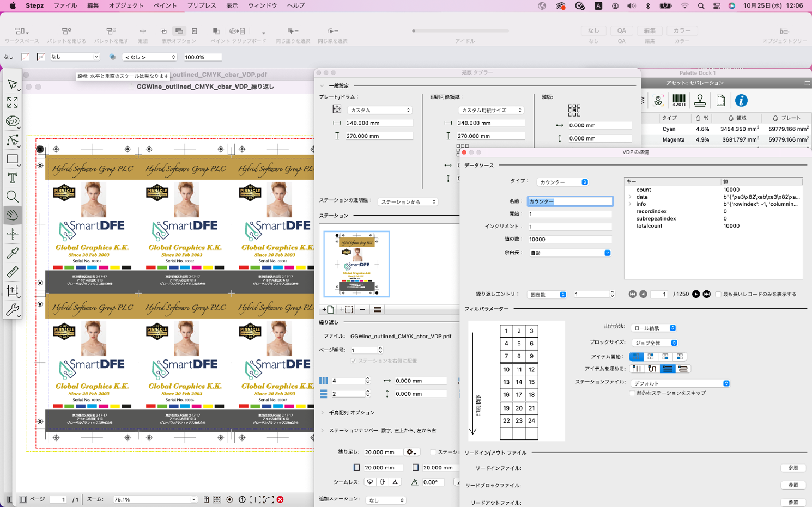The height and width of the screenshot is (507, 812).
Task: Select top-left item start option
Action: click(636, 357)
